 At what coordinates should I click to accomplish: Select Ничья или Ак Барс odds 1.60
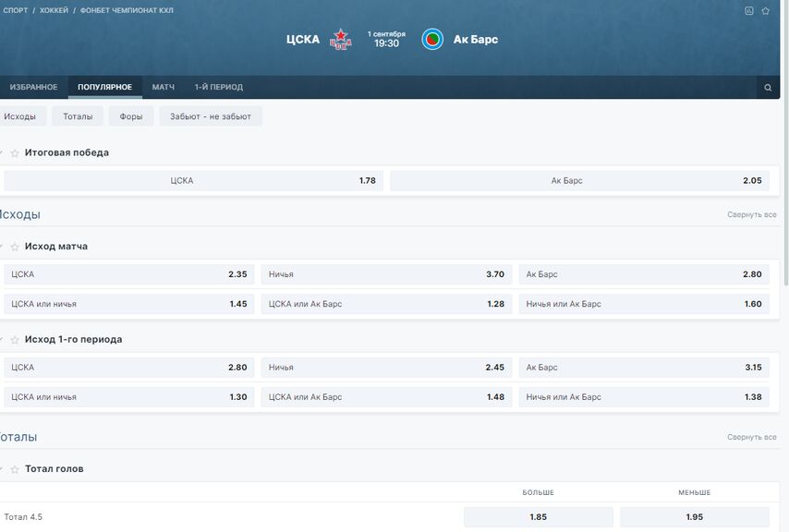click(644, 304)
